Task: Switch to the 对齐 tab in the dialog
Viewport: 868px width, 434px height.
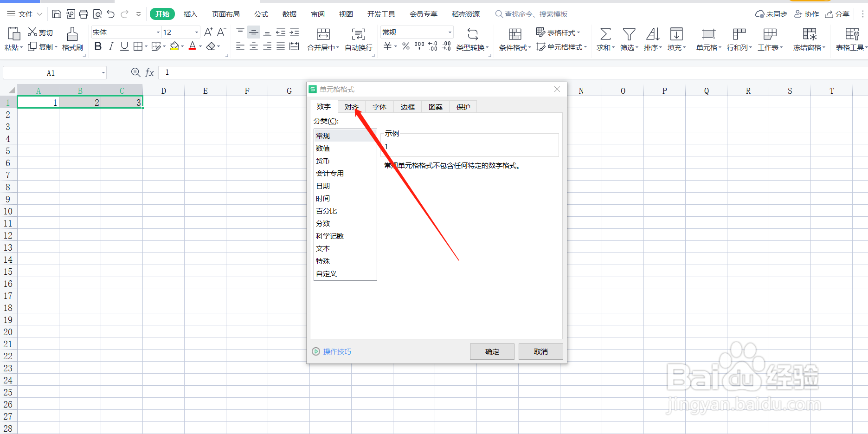Action: [x=351, y=106]
